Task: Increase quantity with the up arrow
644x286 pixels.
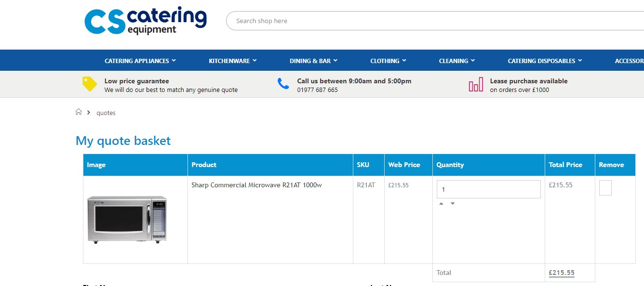Action: point(441,204)
